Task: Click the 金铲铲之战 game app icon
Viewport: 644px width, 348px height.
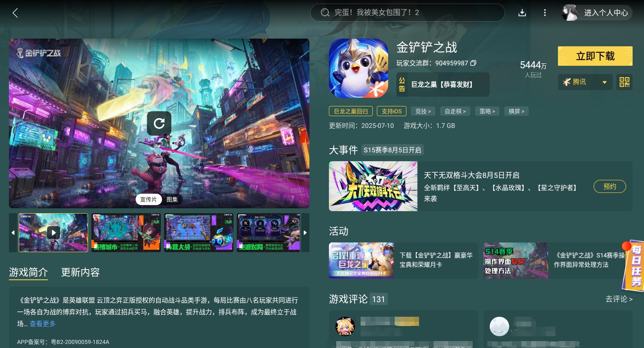Action: (x=359, y=68)
